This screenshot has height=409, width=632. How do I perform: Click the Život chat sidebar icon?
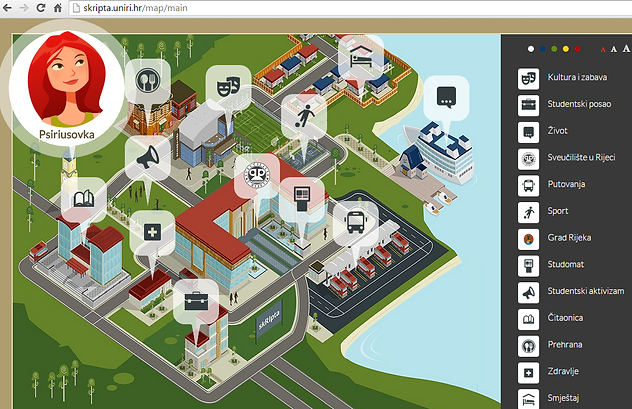528,132
